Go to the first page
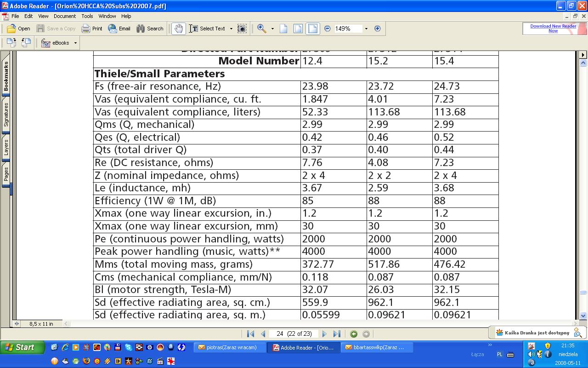 point(250,334)
